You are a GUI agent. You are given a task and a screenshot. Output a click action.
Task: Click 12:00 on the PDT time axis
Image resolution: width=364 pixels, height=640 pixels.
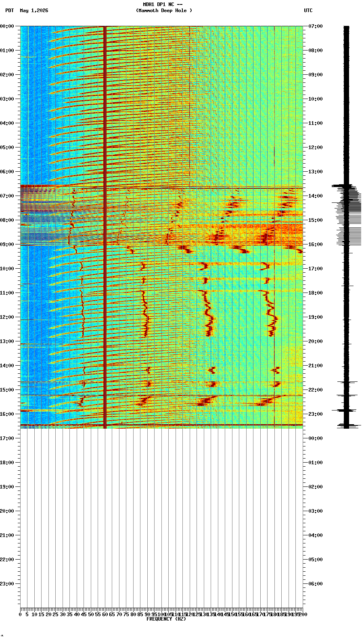point(7,317)
